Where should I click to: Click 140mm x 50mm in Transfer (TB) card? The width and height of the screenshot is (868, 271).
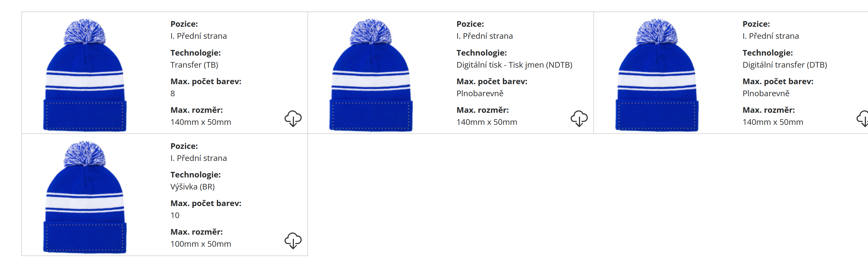tap(200, 122)
